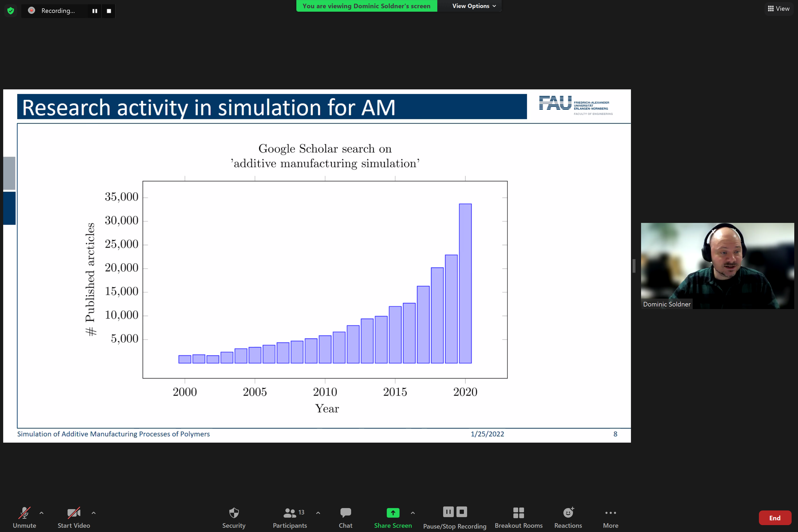Pause the recording in top bar
The image size is (798, 532).
tap(95, 11)
